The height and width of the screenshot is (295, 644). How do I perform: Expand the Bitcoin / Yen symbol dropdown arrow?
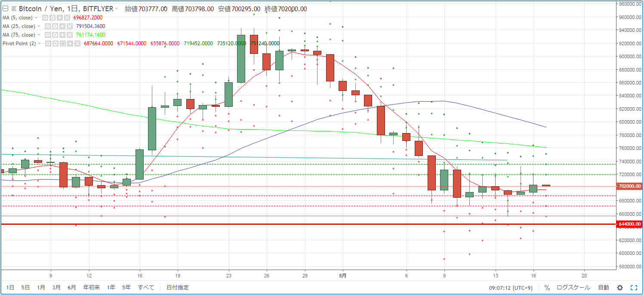tap(117, 9)
